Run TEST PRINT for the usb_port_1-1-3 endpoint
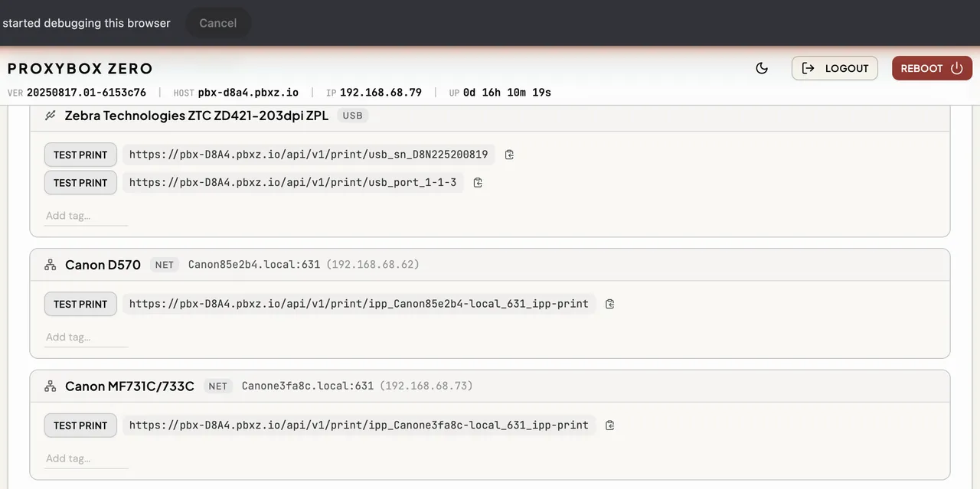980x489 pixels. coord(80,183)
